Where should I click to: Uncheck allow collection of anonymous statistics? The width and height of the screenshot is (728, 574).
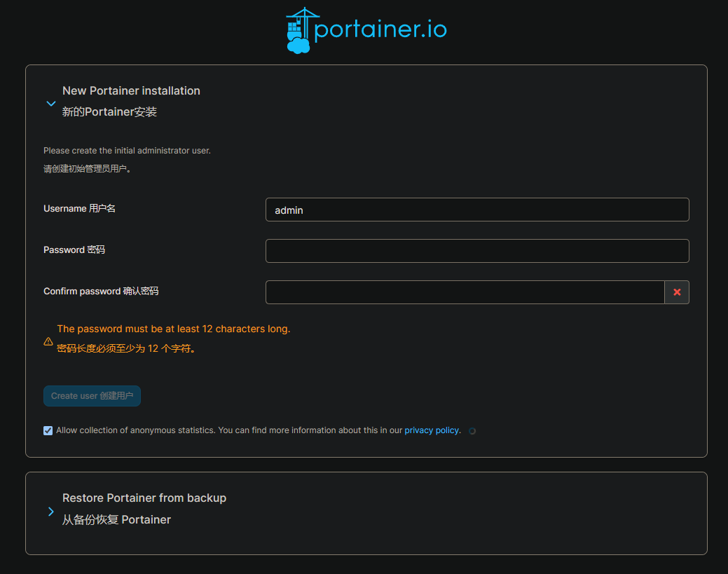(x=48, y=430)
